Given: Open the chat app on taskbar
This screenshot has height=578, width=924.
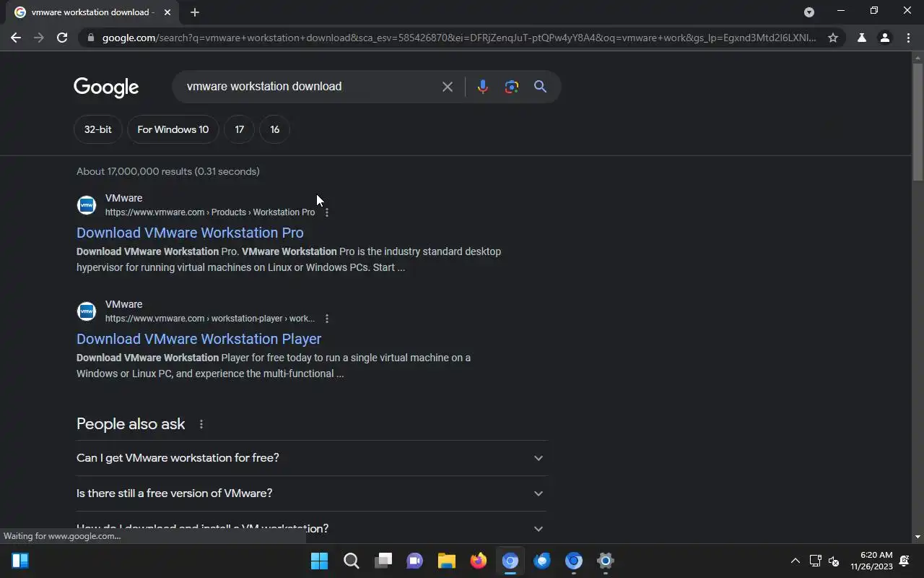Looking at the screenshot, I should pos(415,561).
